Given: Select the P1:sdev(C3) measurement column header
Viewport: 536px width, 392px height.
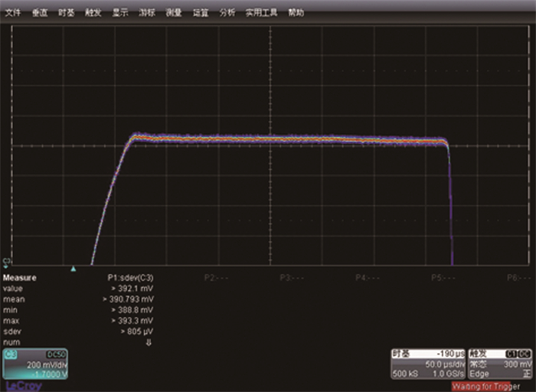Looking at the screenshot, I should [130, 278].
